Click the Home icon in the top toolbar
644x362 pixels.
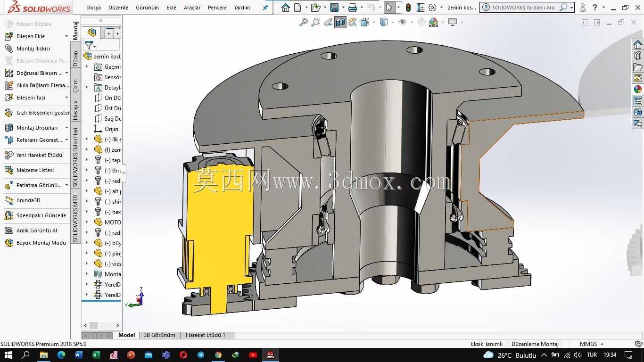(285, 8)
